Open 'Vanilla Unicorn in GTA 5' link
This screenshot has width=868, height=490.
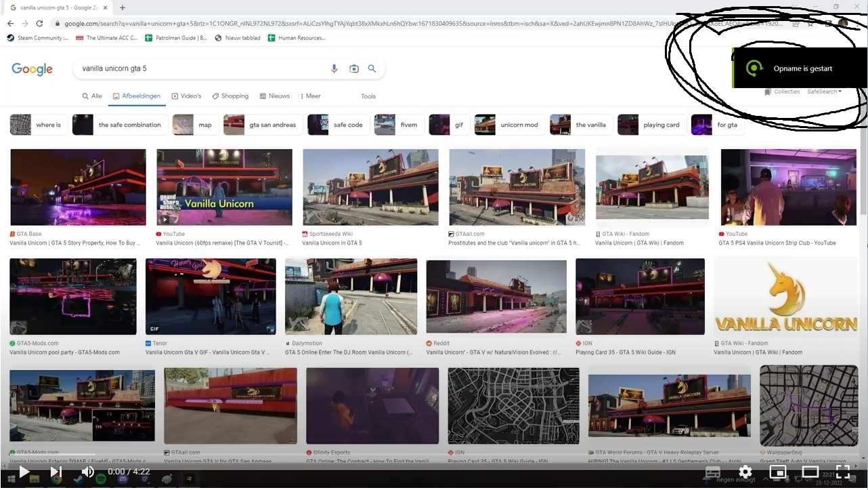pos(332,243)
